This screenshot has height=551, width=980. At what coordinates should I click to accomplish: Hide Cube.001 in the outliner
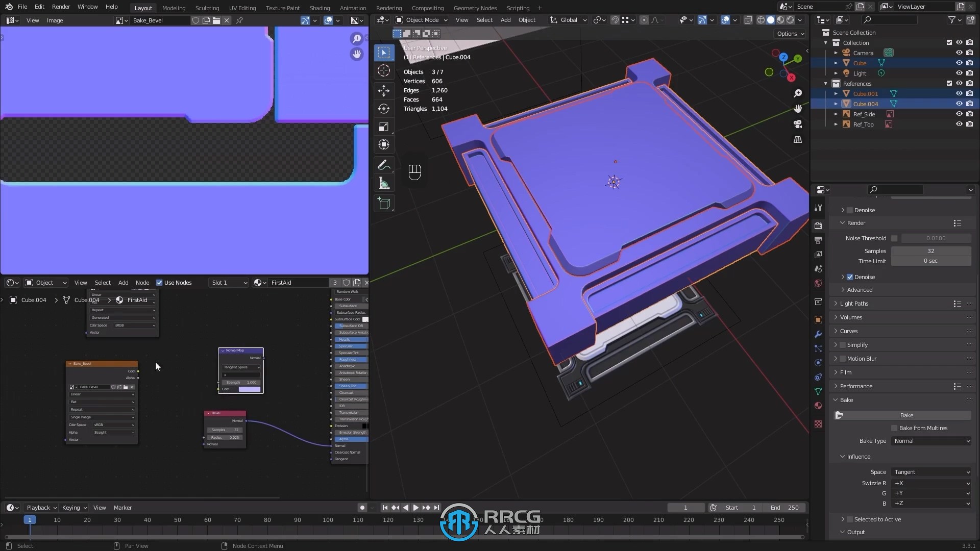(x=959, y=93)
